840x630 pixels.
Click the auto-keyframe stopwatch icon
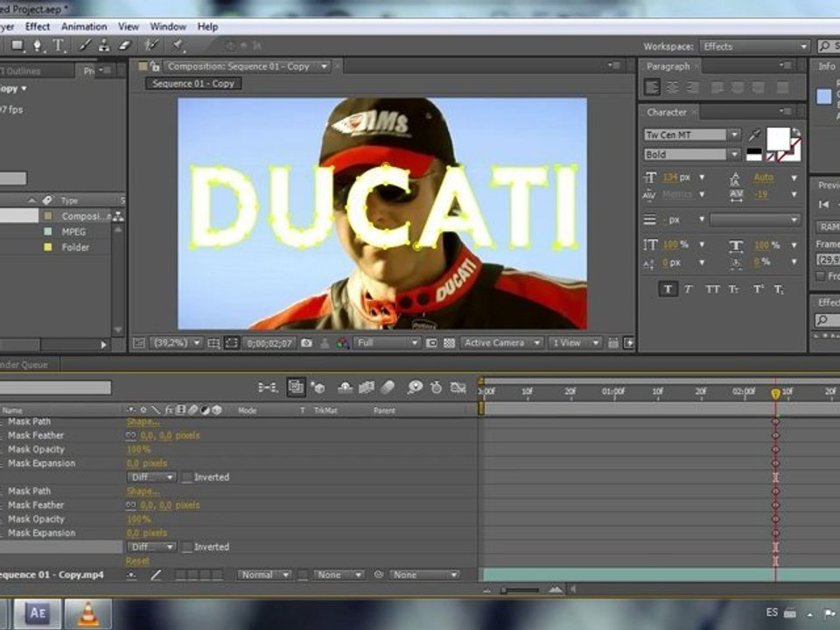tap(436, 387)
